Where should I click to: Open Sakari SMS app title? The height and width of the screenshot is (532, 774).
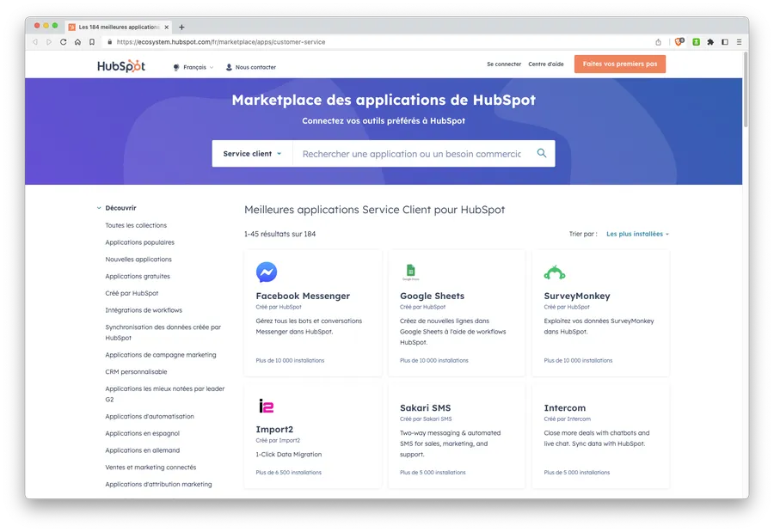pyautogui.click(x=425, y=407)
